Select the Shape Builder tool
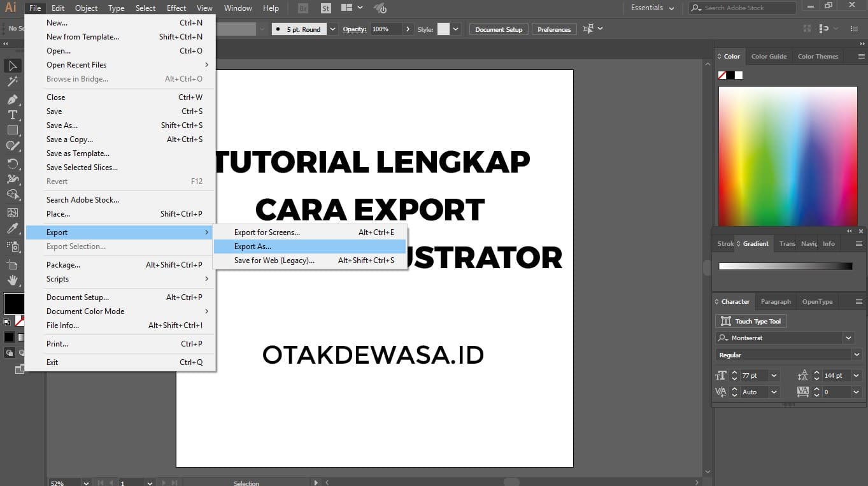 point(12,195)
